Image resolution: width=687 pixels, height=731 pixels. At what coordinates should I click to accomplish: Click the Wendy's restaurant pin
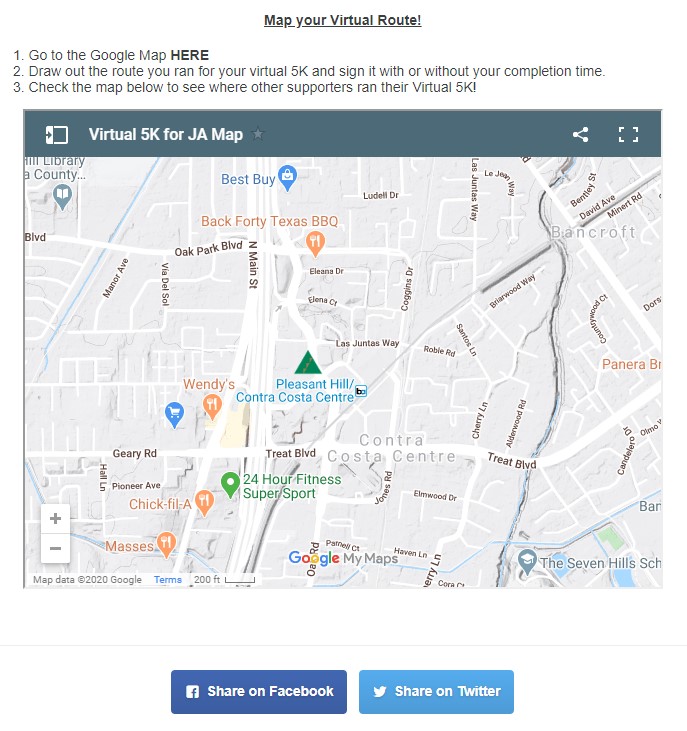point(212,406)
